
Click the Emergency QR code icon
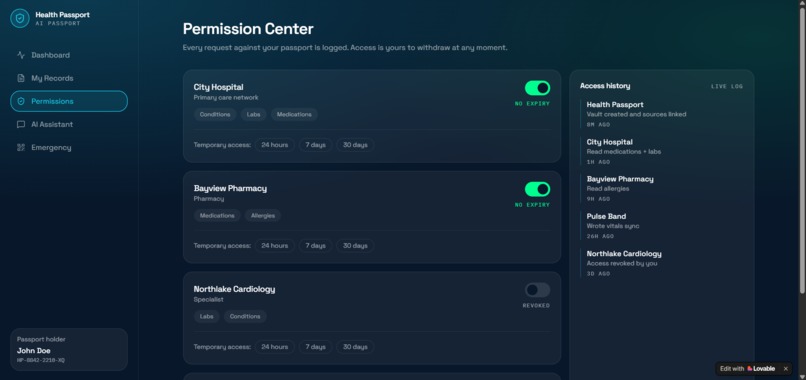tap(21, 148)
